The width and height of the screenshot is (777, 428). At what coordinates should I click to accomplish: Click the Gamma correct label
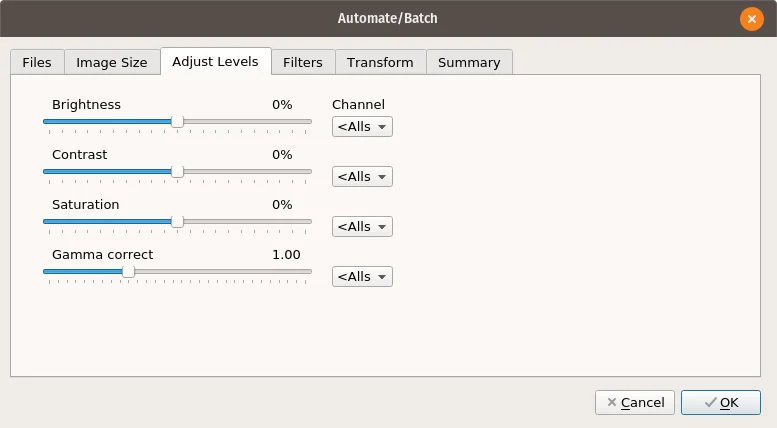103,255
